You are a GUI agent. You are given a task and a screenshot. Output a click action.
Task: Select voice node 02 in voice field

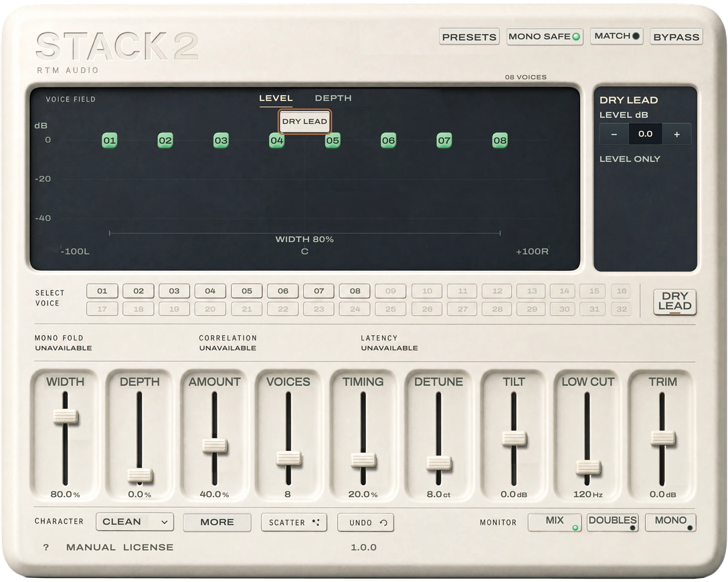tap(165, 140)
